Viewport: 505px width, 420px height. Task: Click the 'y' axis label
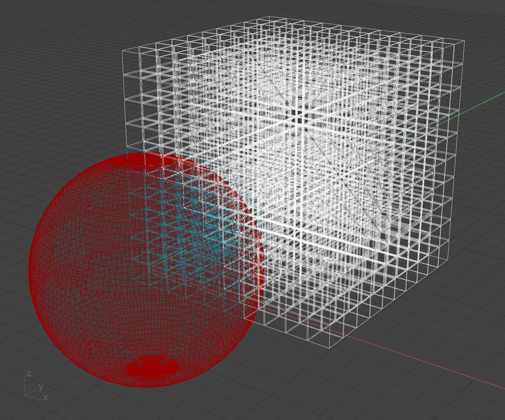click(x=41, y=387)
